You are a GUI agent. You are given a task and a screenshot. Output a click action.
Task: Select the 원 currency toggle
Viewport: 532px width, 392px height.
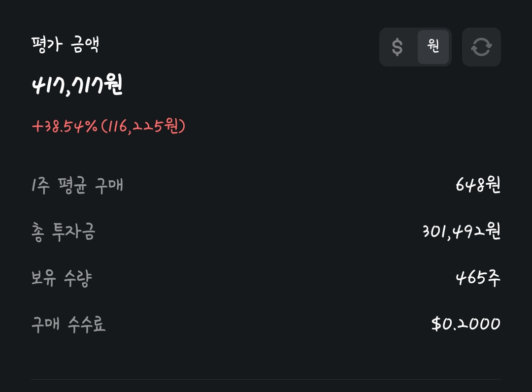pyautogui.click(x=433, y=47)
